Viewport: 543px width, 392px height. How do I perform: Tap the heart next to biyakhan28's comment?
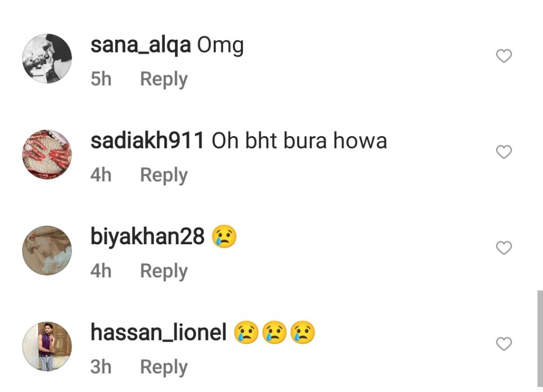pyautogui.click(x=504, y=248)
